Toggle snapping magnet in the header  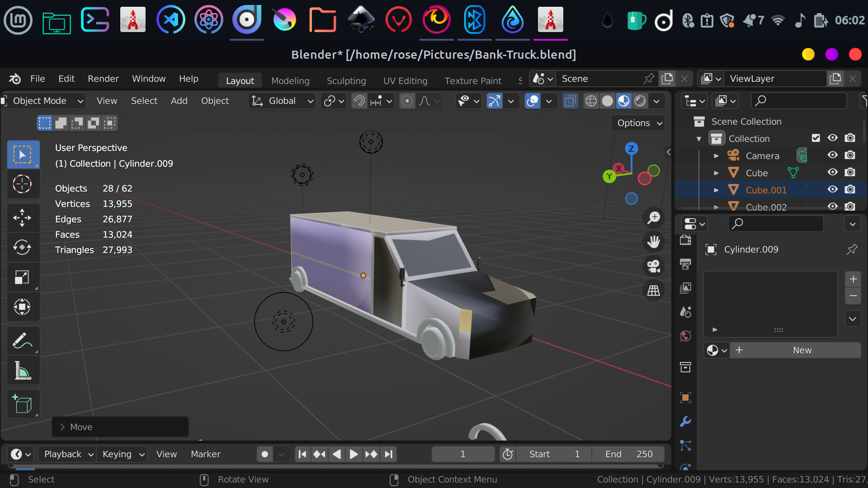coord(359,101)
